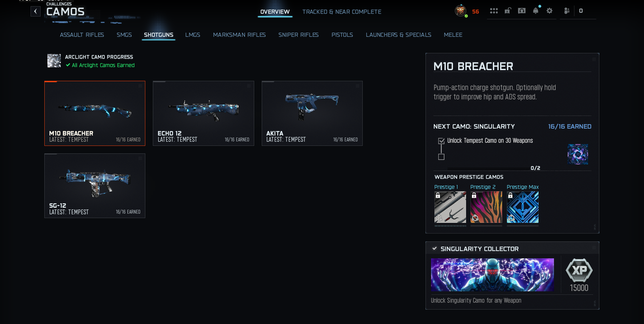Open the notifications bell
Screen dimensions: 644x324
(536, 11)
